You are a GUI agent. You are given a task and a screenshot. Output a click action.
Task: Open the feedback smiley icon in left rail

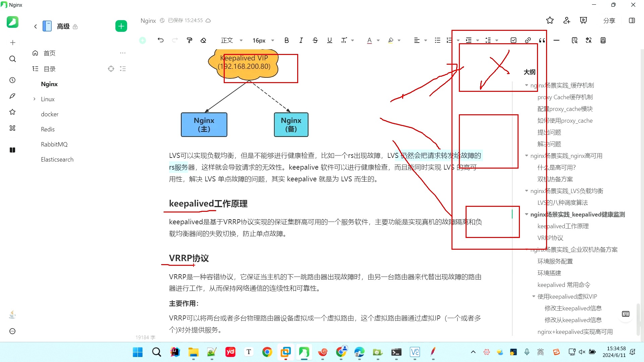click(12, 331)
